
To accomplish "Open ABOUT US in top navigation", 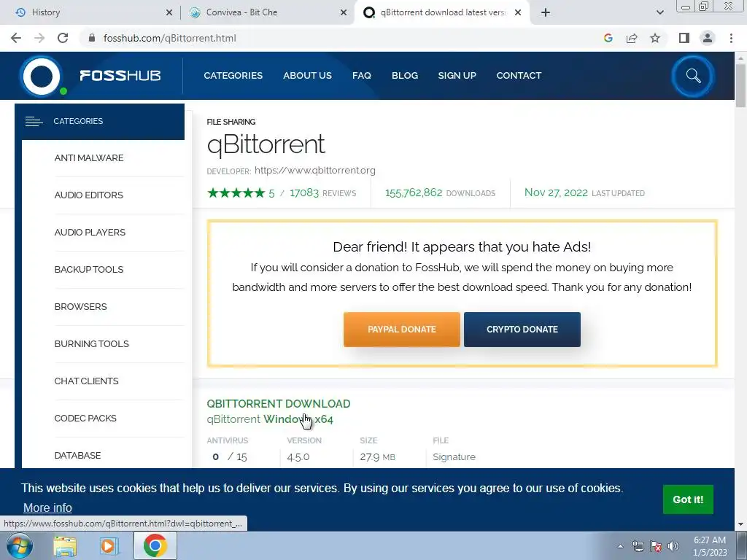I will (x=307, y=75).
